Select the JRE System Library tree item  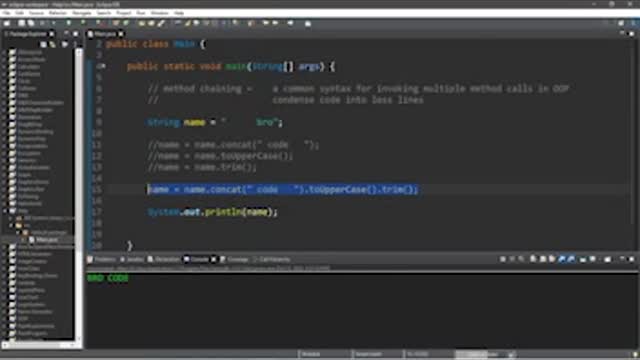click(x=45, y=218)
